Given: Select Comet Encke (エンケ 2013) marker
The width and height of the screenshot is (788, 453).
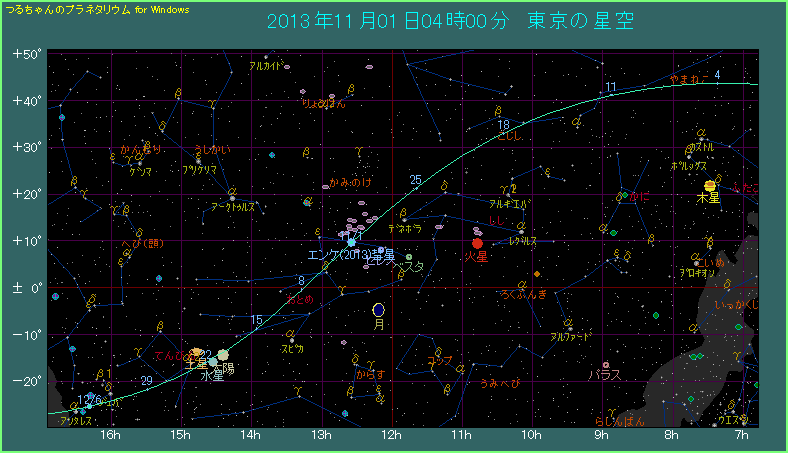Looking at the screenshot, I should [x=351, y=242].
